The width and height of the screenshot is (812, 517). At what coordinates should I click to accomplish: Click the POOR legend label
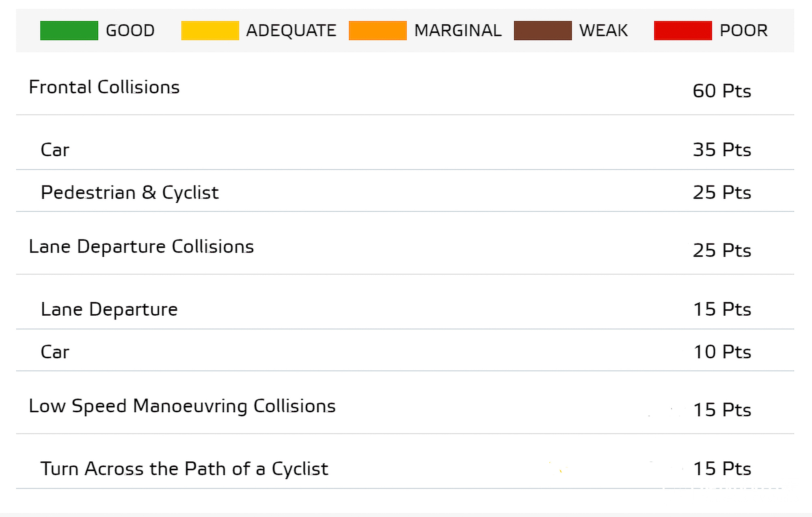[x=743, y=30]
